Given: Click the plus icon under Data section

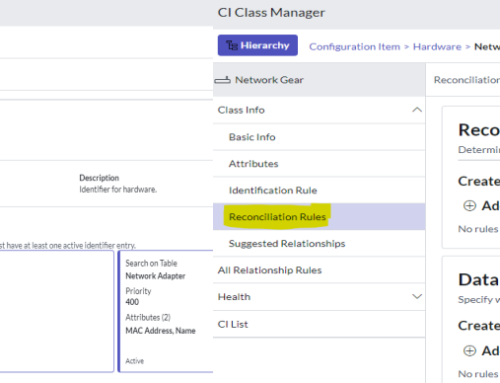Looking at the screenshot, I should point(469,351).
